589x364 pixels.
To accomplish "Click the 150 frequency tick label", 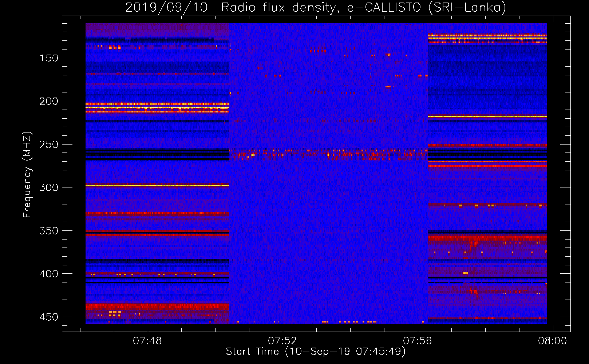I will pos(49,58).
